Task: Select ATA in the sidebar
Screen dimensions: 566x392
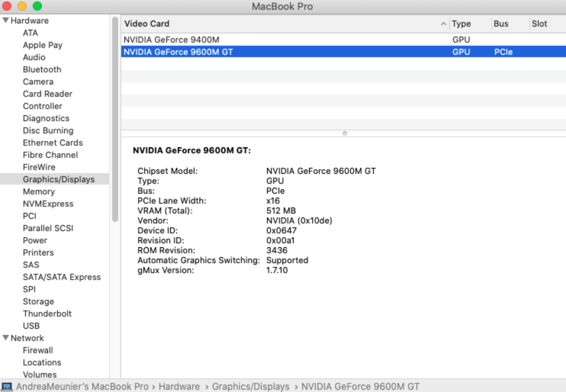Action: [30, 33]
